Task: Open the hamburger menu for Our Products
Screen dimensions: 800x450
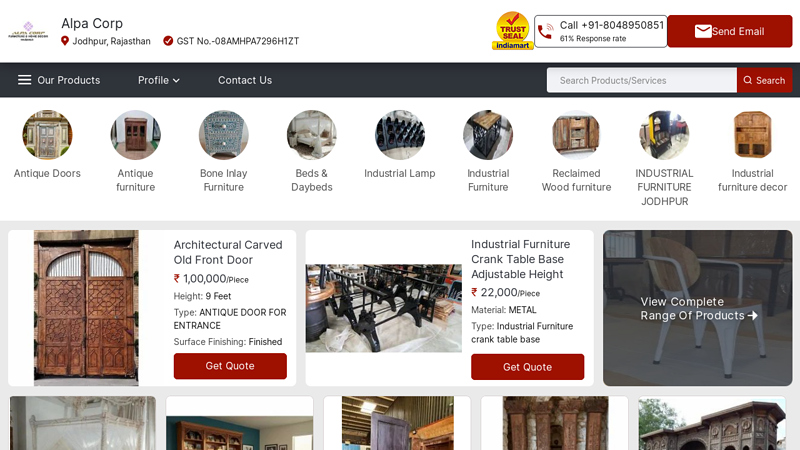Action: (24, 80)
